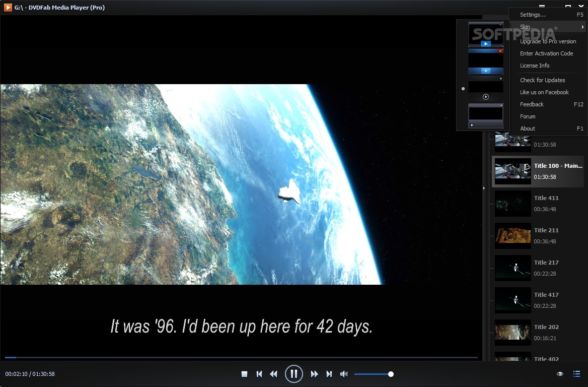Collapse the playlist sidebar arrow
The width and height of the screenshot is (588, 387).
coord(484,188)
